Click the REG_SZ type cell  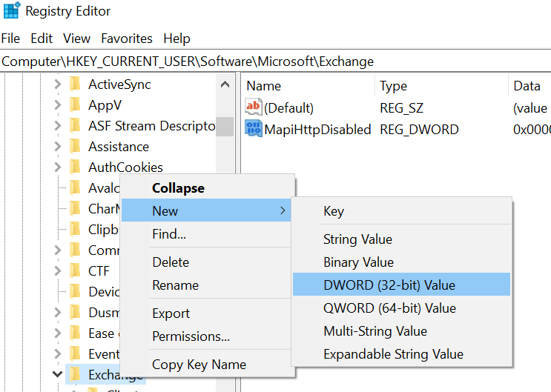tap(402, 108)
